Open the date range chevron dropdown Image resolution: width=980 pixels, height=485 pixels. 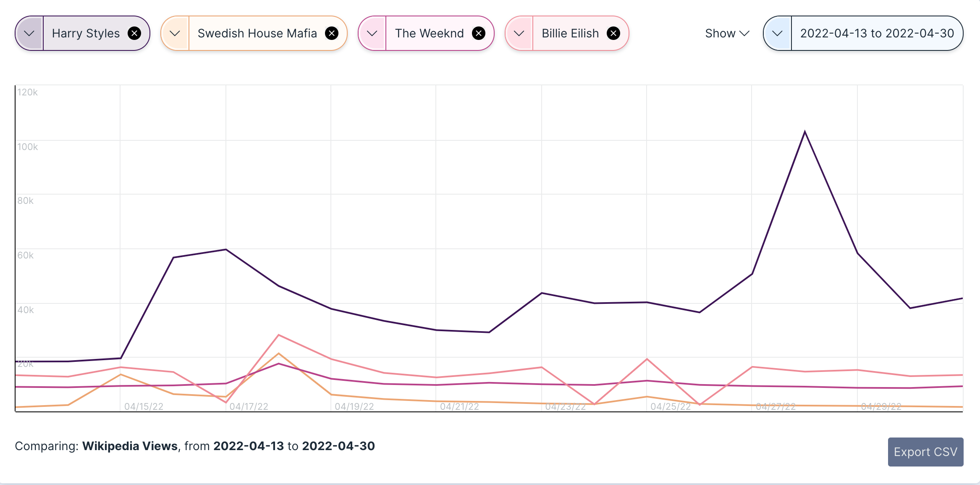[x=777, y=33]
